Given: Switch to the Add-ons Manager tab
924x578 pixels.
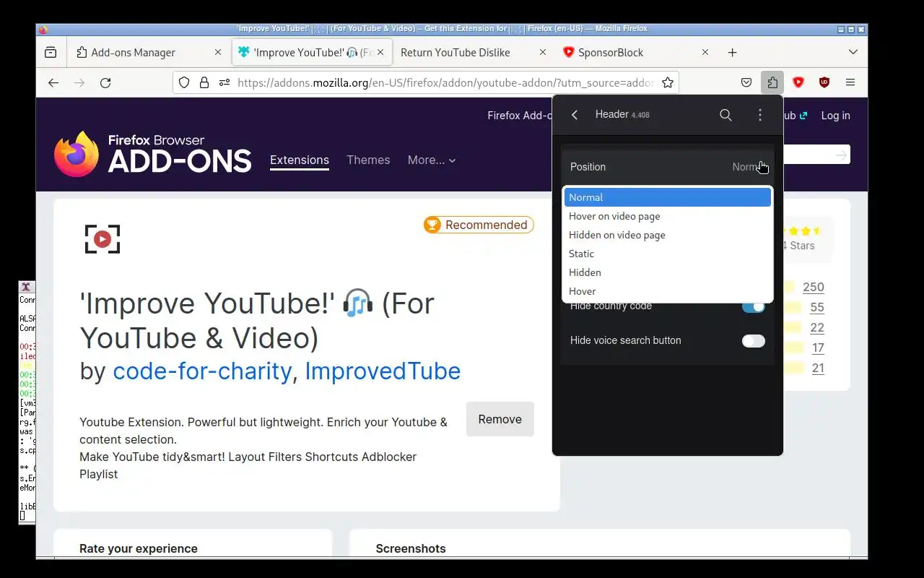Looking at the screenshot, I should point(149,52).
